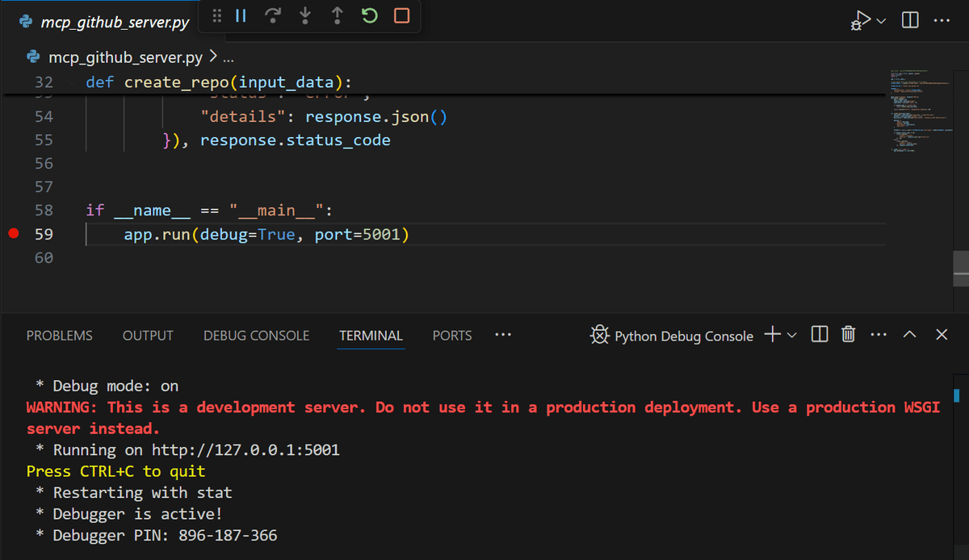Viewport: 969px width, 560px height.
Task: Maximize the panel with the chevron-up icon
Action: coord(910,335)
